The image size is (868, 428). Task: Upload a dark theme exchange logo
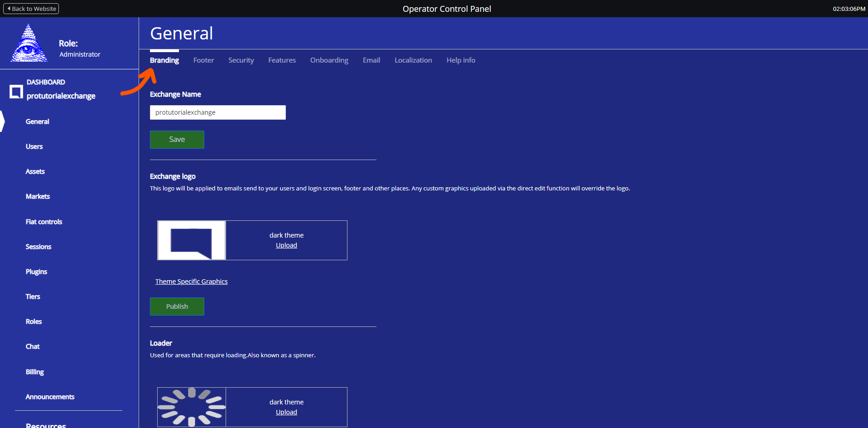(x=286, y=245)
